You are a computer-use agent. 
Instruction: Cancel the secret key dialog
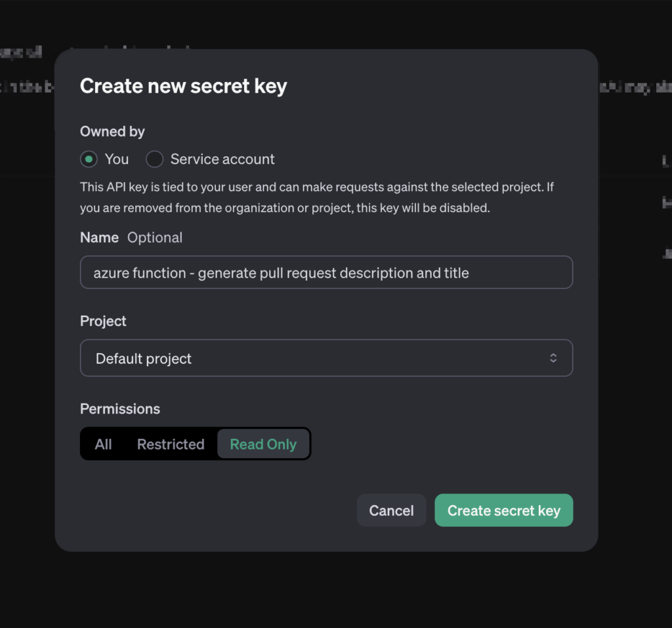click(x=391, y=510)
